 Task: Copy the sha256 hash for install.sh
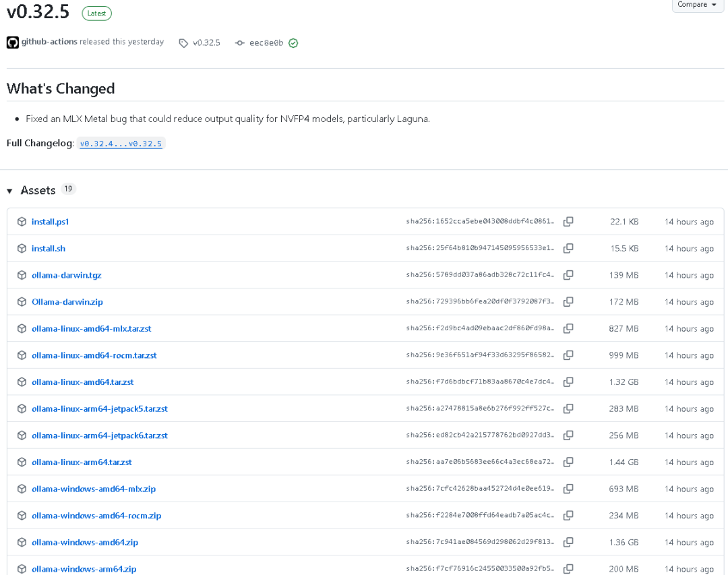pyautogui.click(x=568, y=249)
